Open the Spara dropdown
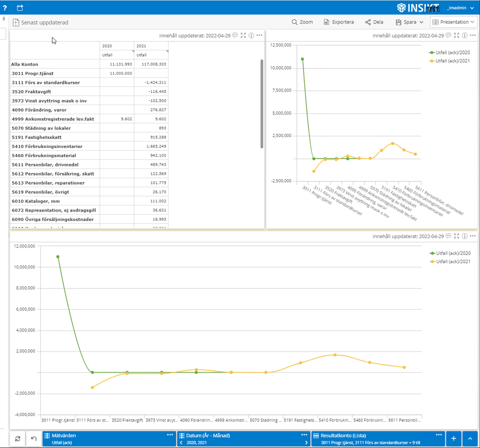 pos(409,22)
